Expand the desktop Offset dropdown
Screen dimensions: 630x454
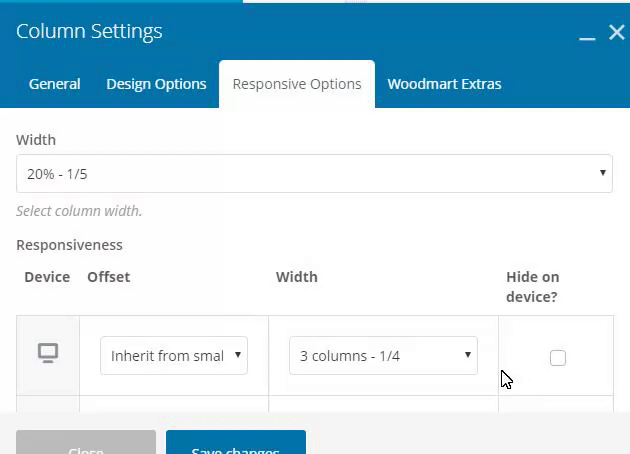pos(174,355)
